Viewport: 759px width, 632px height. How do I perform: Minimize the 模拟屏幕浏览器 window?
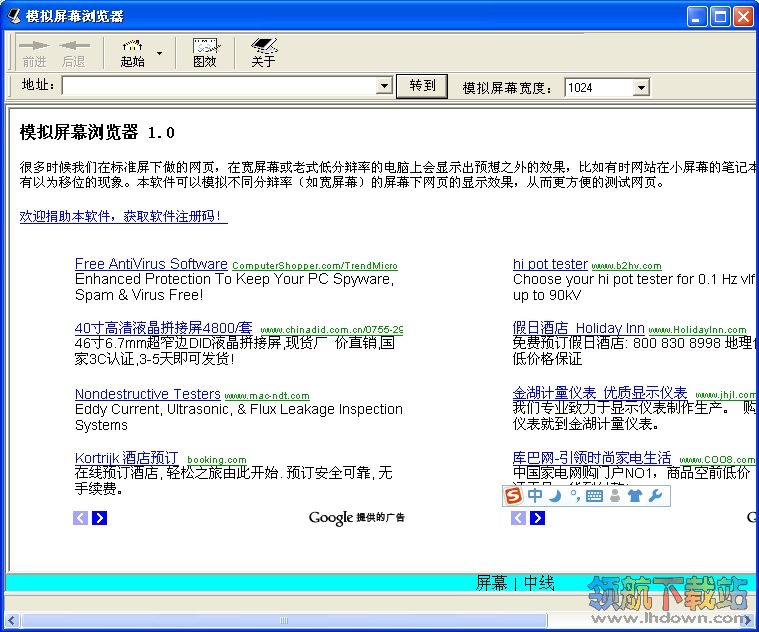tap(696, 17)
